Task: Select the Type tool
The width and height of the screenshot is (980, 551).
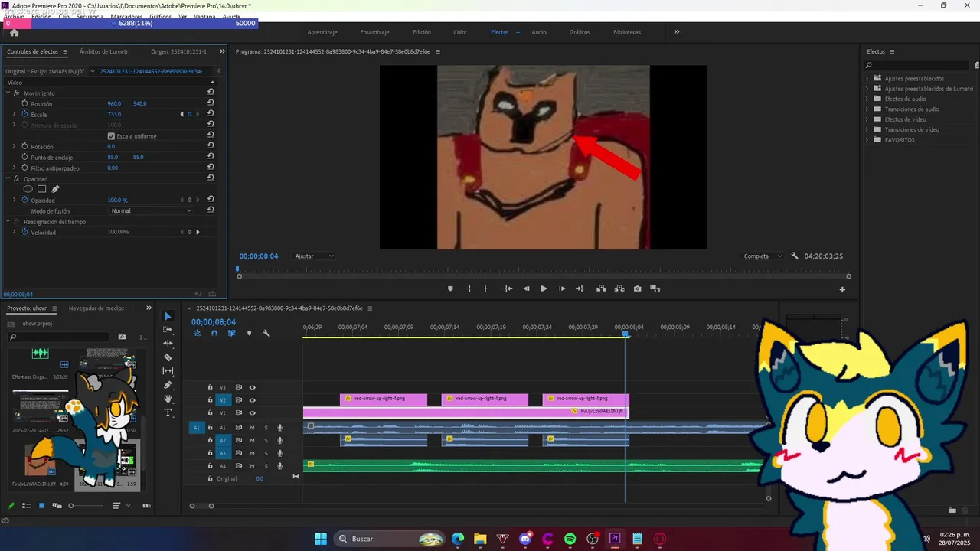Action: [x=168, y=412]
